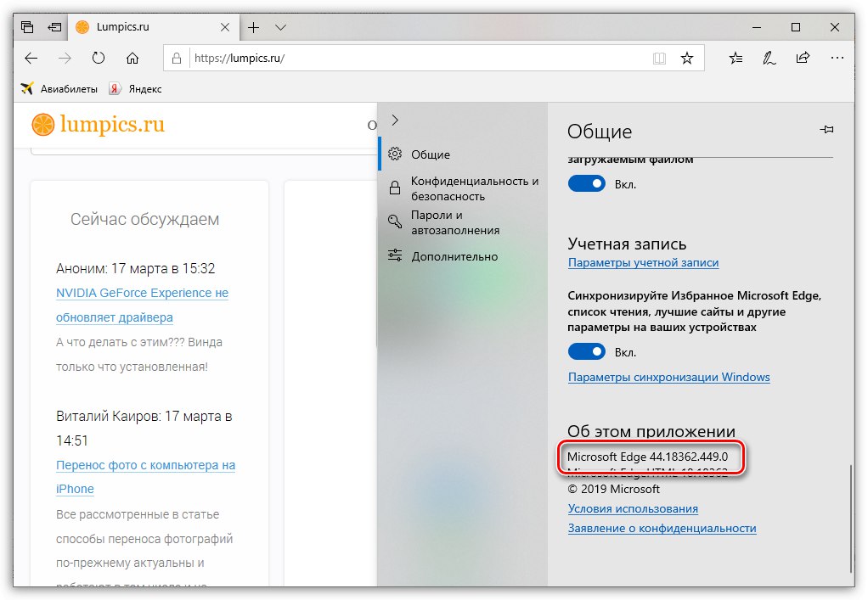Refresh the current page

coord(98,58)
